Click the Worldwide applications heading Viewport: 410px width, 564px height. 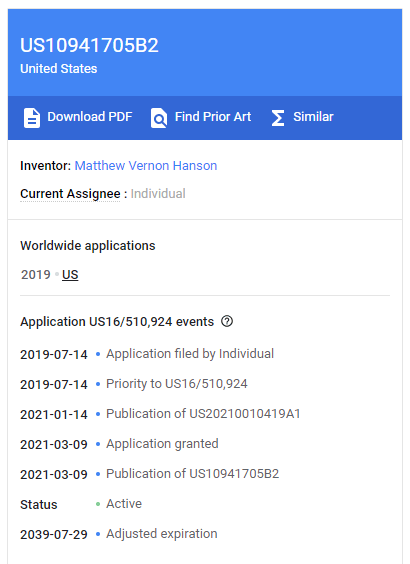coord(88,246)
